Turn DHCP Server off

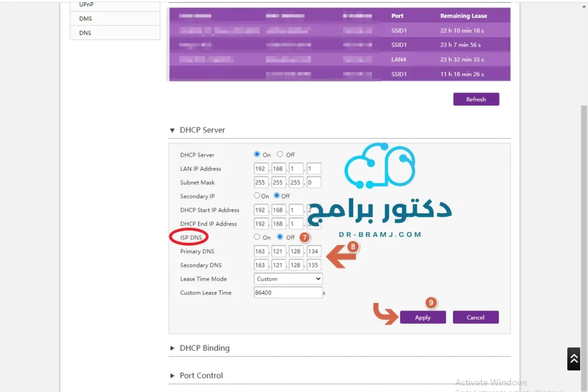tap(280, 154)
